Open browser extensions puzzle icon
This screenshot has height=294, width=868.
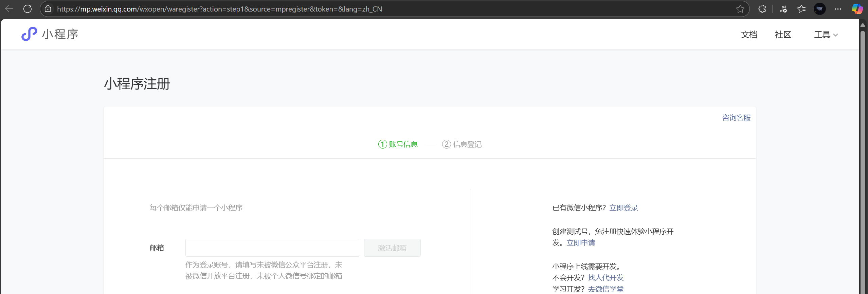tap(762, 9)
